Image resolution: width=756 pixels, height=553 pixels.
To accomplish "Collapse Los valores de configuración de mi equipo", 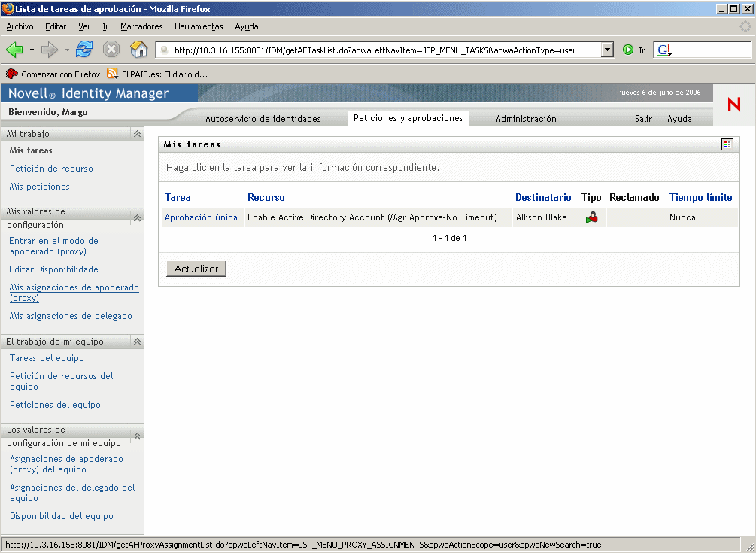I will point(137,436).
